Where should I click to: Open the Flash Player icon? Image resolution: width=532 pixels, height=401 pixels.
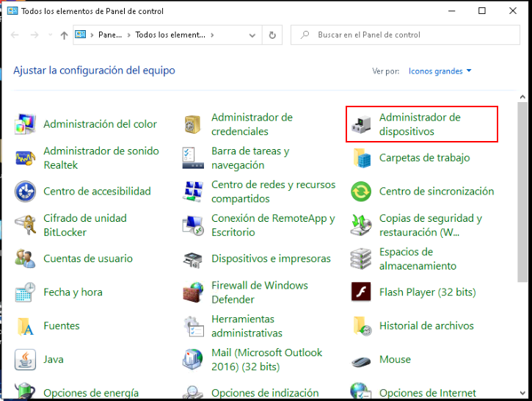361,292
